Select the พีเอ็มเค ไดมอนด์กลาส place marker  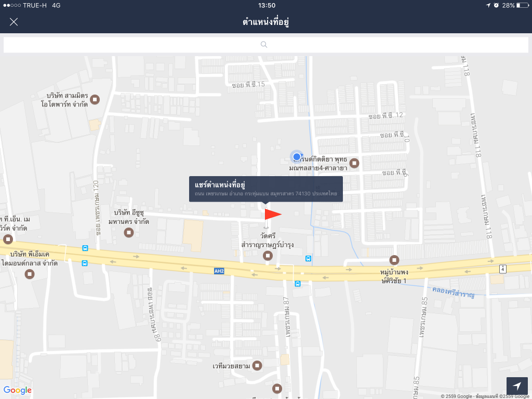(x=30, y=273)
